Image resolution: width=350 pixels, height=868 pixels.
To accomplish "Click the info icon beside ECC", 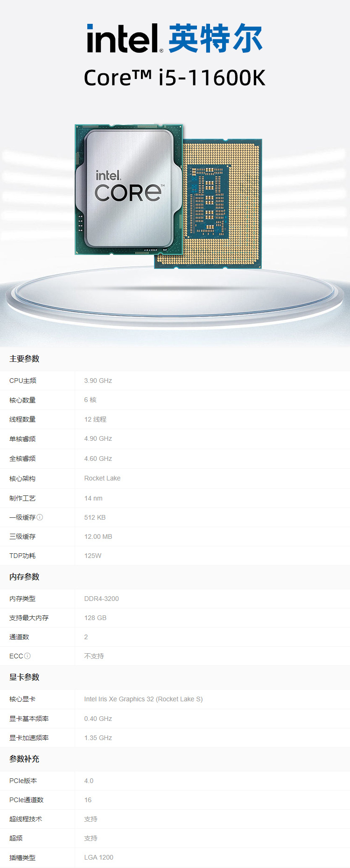I will pyautogui.click(x=28, y=656).
